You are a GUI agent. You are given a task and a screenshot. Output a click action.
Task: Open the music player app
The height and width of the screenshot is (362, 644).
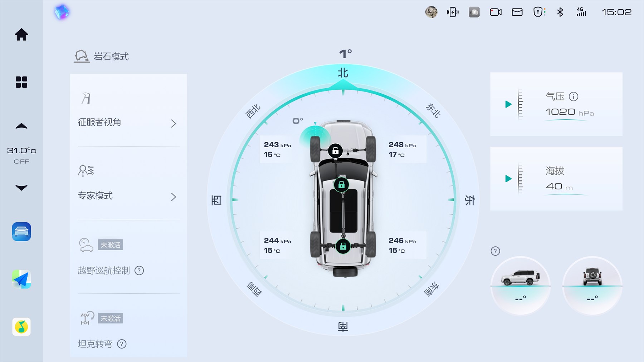point(21,327)
